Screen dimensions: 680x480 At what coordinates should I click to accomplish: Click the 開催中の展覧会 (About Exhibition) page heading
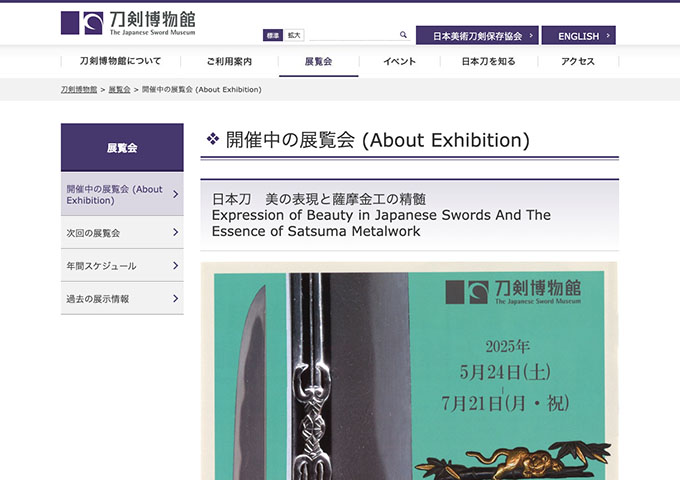click(377, 140)
